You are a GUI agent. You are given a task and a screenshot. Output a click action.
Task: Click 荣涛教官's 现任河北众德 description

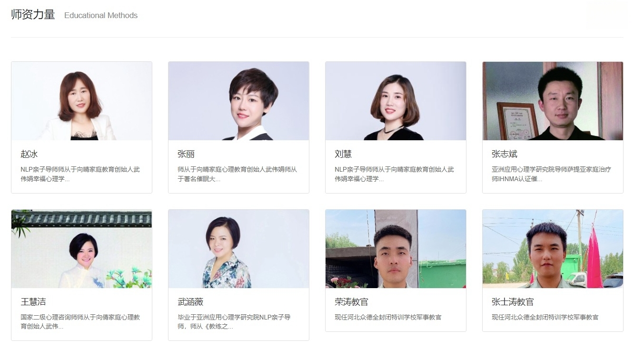click(388, 317)
